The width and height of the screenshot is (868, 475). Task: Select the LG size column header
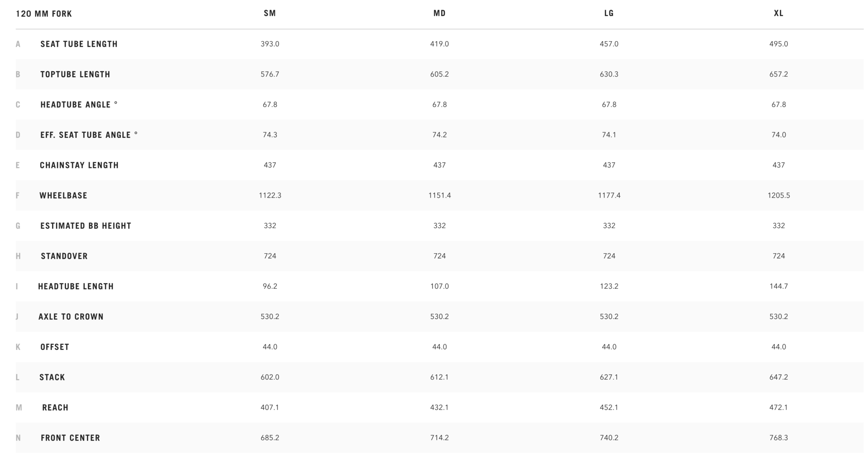(x=609, y=13)
